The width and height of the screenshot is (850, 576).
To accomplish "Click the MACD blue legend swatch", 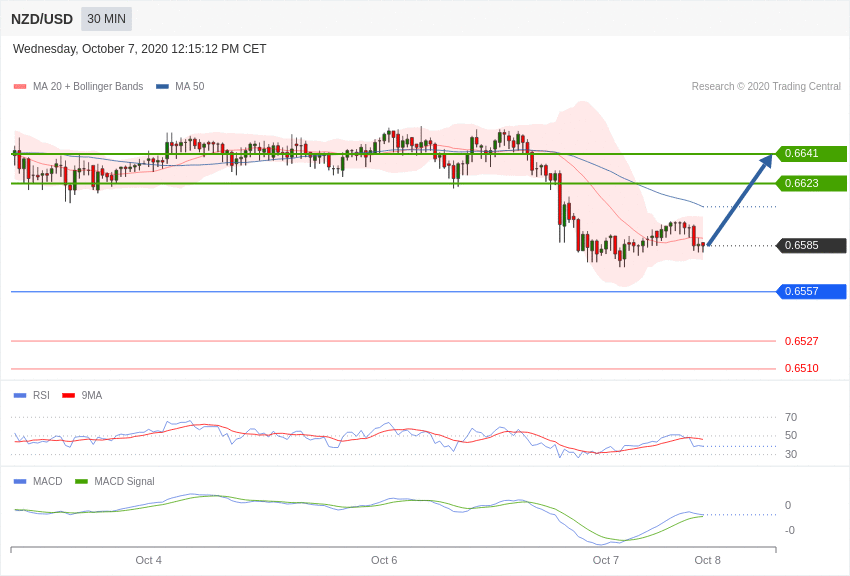I will (20, 481).
